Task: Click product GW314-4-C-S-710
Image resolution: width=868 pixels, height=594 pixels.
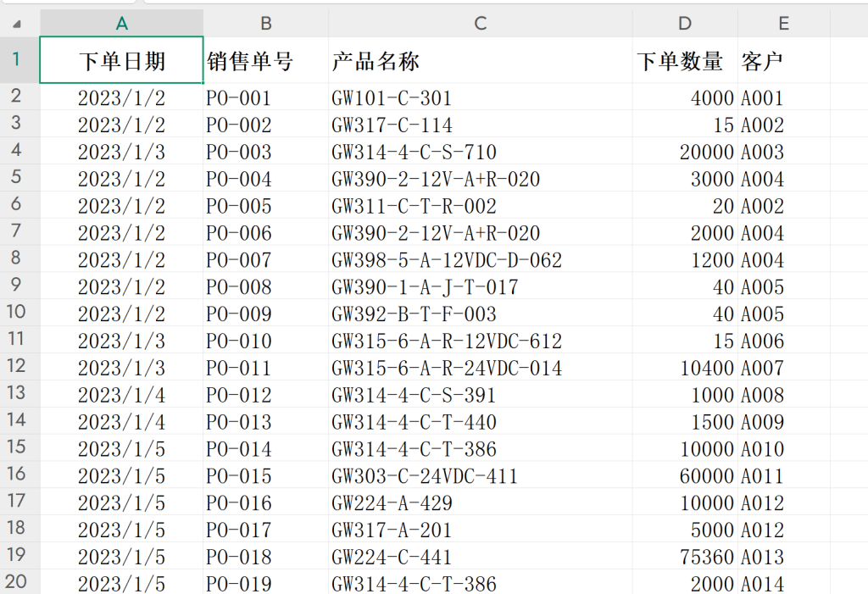Action: [480, 151]
